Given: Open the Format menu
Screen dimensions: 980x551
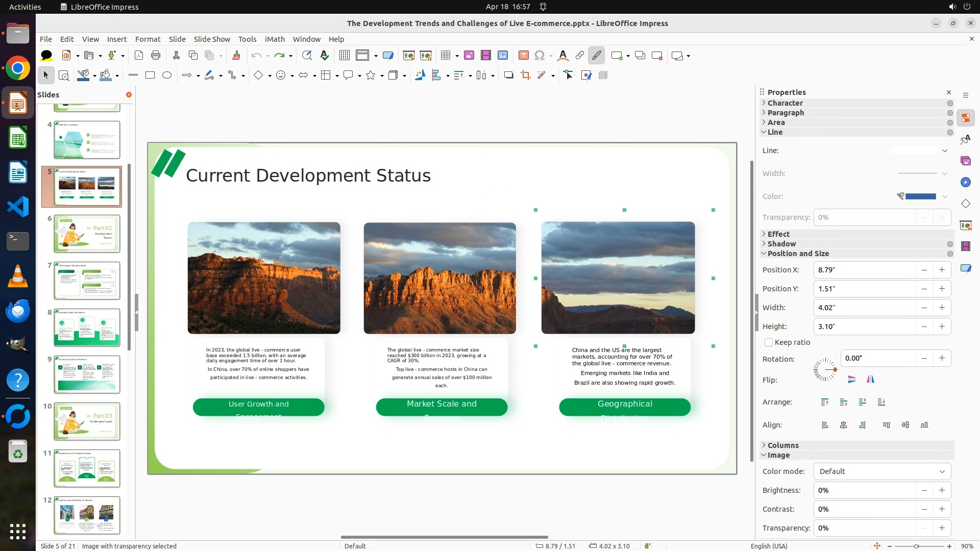Looking at the screenshot, I should [x=148, y=39].
